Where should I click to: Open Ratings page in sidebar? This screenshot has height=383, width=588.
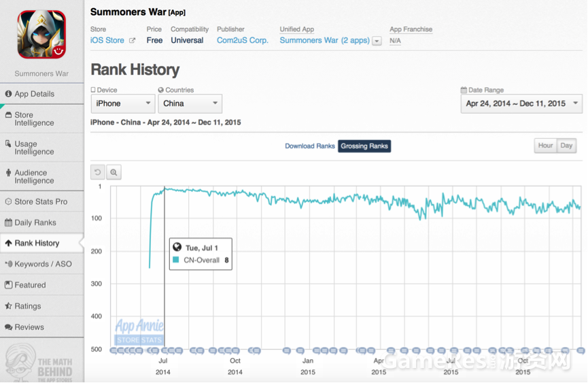click(x=41, y=306)
